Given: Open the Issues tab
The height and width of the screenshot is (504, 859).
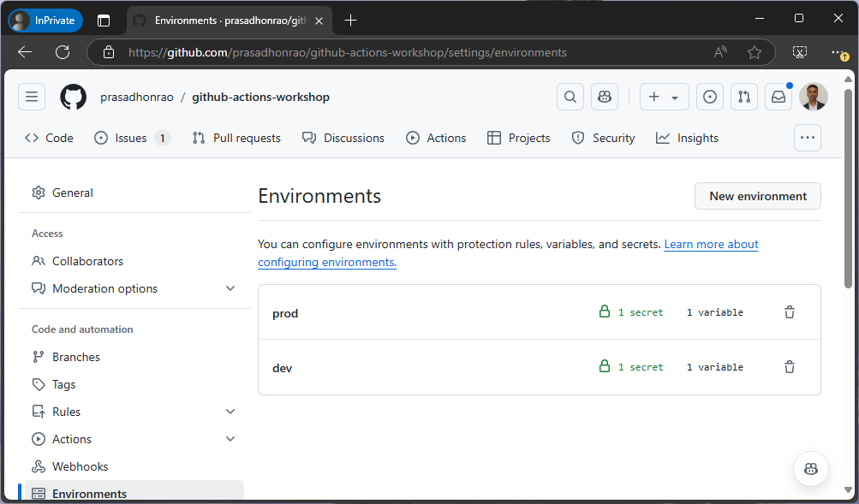Looking at the screenshot, I should (x=122, y=138).
